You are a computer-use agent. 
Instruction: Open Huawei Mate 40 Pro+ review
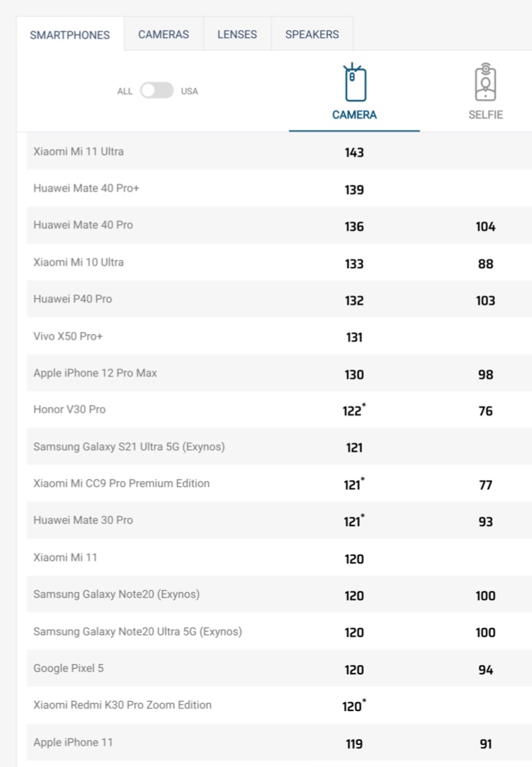[x=86, y=188]
